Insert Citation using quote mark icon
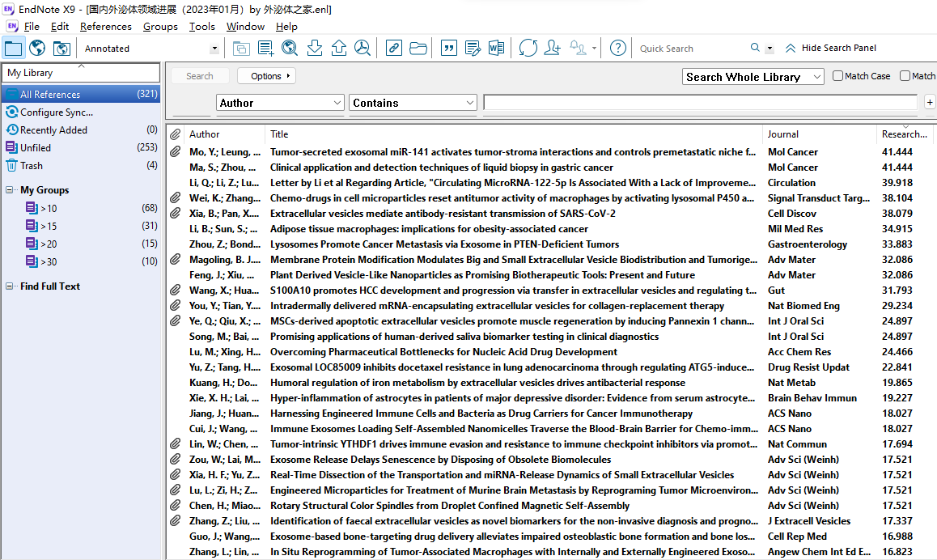The width and height of the screenshot is (937, 560). tap(448, 48)
